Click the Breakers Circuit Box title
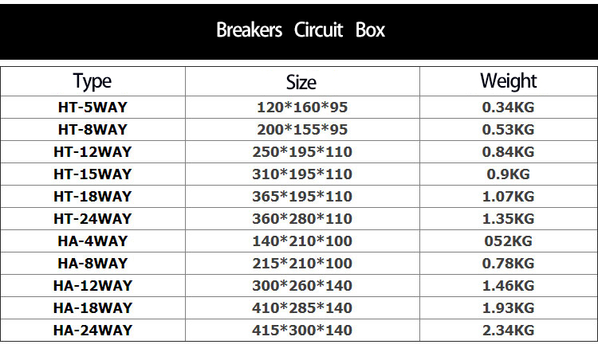 [x=300, y=30]
